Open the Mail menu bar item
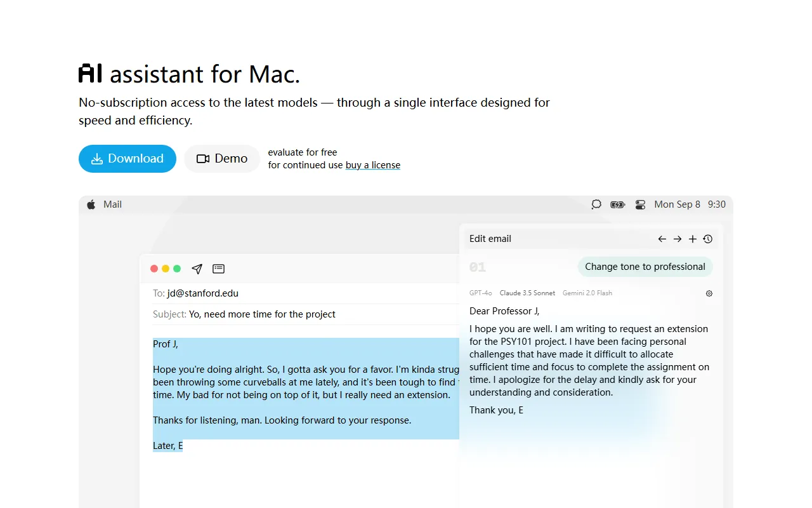The height and width of the screenshot is (508, 812). (113, 204)
